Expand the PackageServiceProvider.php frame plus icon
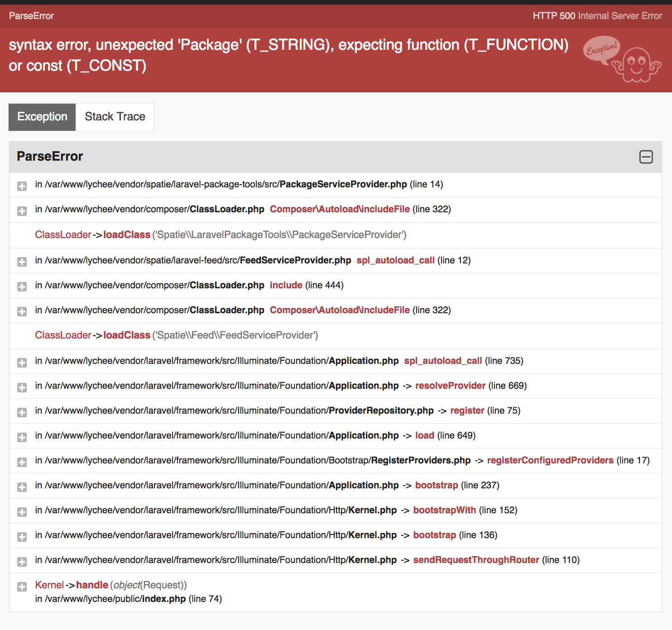The width and height of the screenshot is (672, 630). pos(22,186)
